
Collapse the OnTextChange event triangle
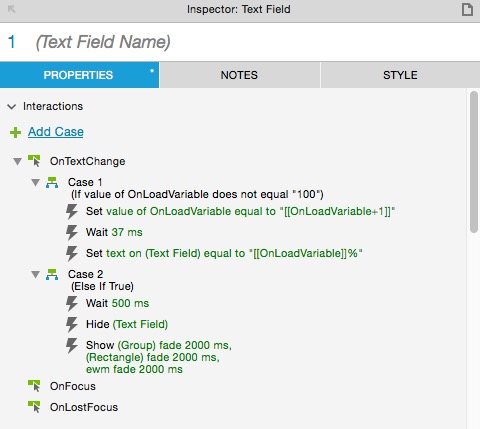pyautogui.click(x=17, y=162)
